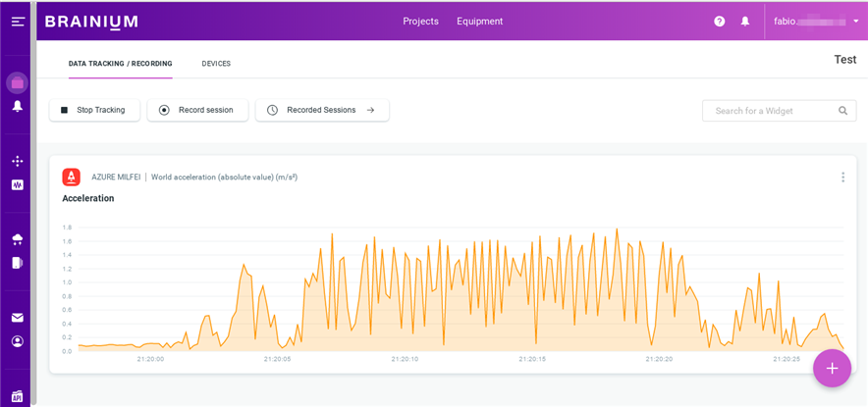Open the Projects menu item

[x=420, y=22]
